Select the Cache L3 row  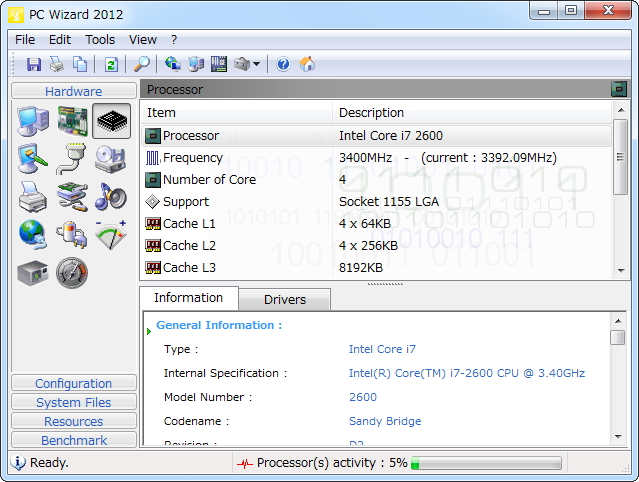point(377,268)
